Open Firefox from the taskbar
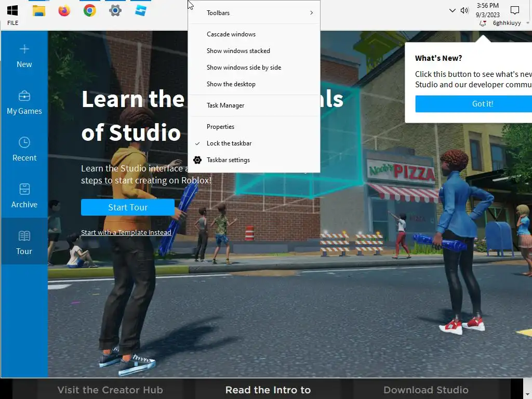Screen dimensions: 532x399 click(64, 10)
